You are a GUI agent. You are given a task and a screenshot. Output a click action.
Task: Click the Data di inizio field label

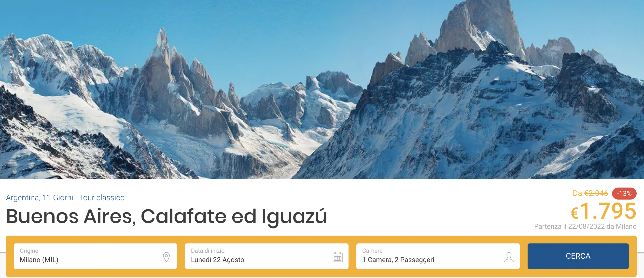point(208,251)
